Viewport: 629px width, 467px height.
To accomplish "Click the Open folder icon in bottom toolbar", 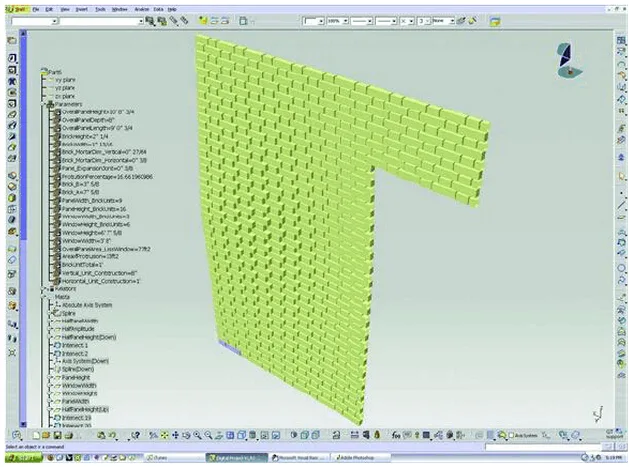I will 46,435.
